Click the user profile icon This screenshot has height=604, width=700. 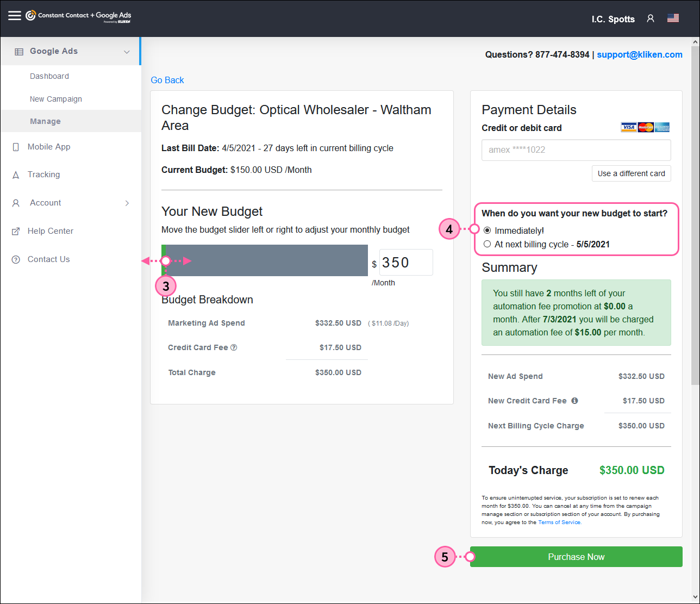coord(651,18)
